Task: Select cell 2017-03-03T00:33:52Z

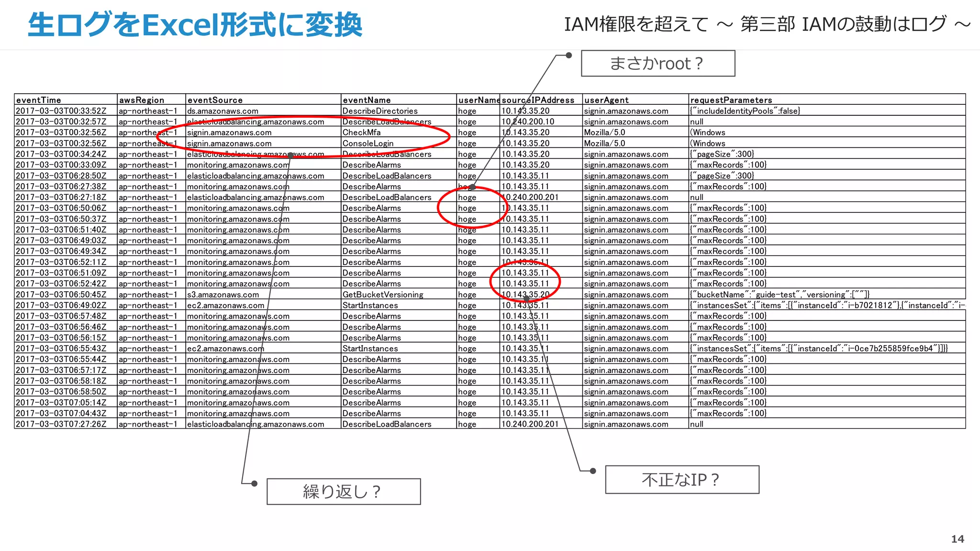Action: click(66, 110)
